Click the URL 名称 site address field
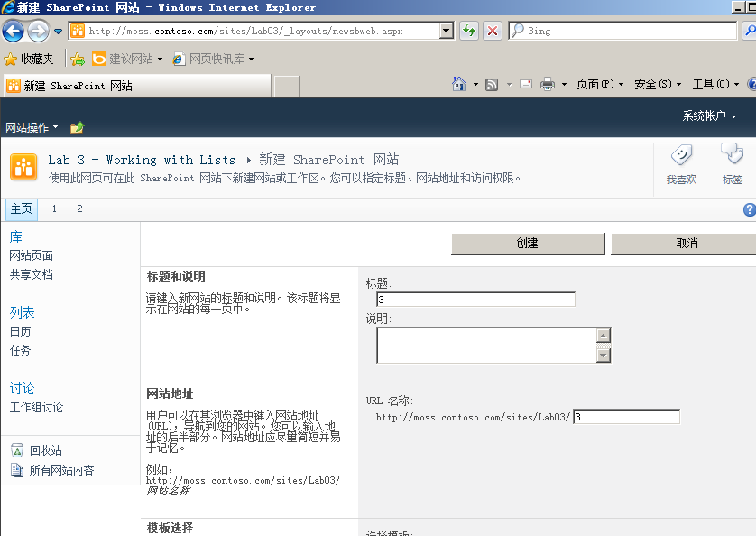Image resolution: width=756 pixels, height=536 pixels. 627,417
